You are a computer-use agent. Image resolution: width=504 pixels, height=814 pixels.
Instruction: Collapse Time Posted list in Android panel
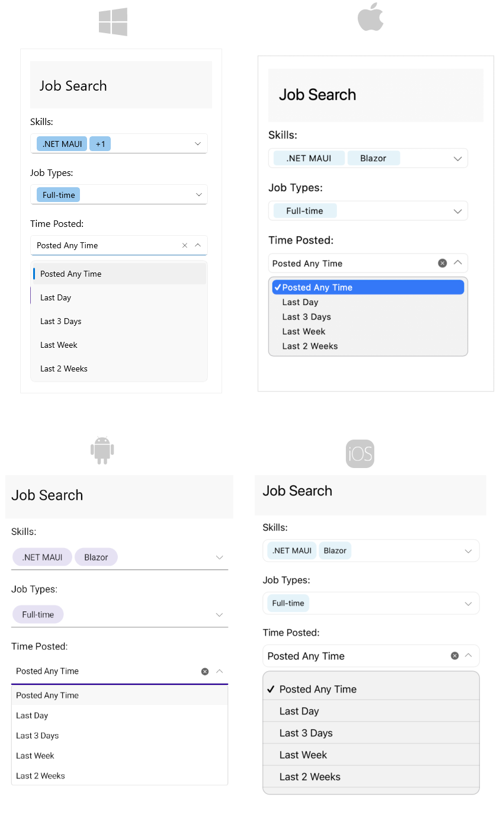coord(220,671)
